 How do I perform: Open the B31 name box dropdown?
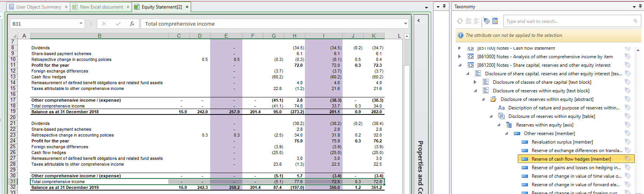[81, 24]
